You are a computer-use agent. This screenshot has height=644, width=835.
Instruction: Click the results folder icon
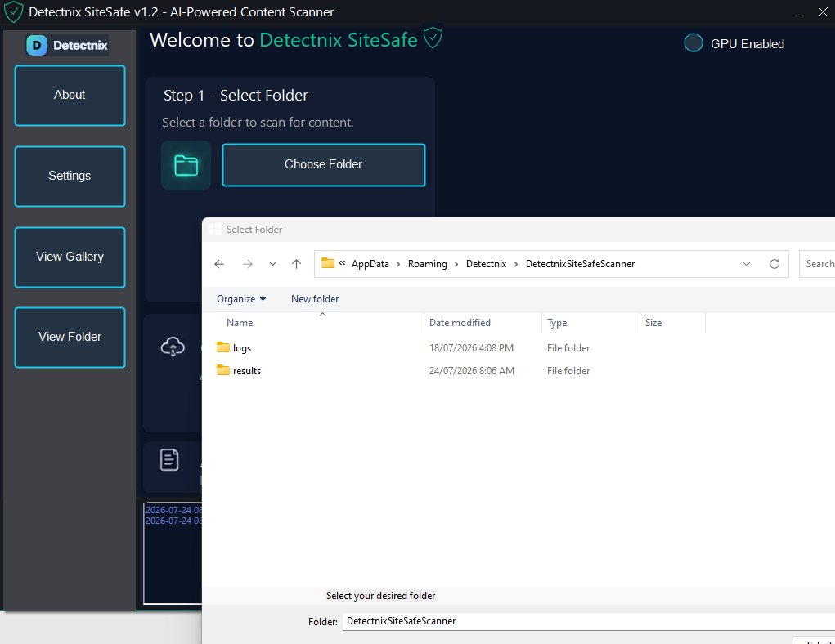(223, 370)
